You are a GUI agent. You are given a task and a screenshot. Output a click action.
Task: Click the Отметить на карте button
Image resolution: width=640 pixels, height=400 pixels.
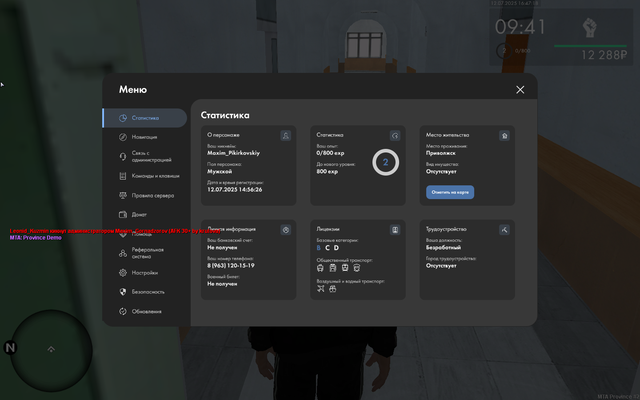click(x=450, y=192)
